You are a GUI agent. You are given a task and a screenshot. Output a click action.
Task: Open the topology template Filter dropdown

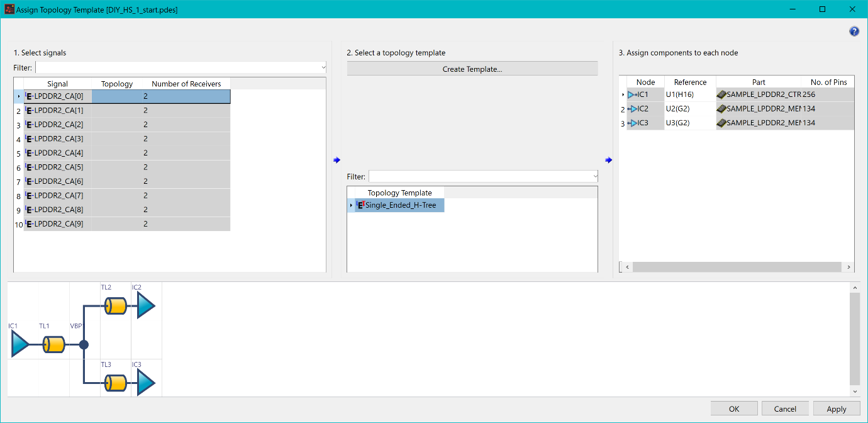pyautogui.click(x=594, y=176)
